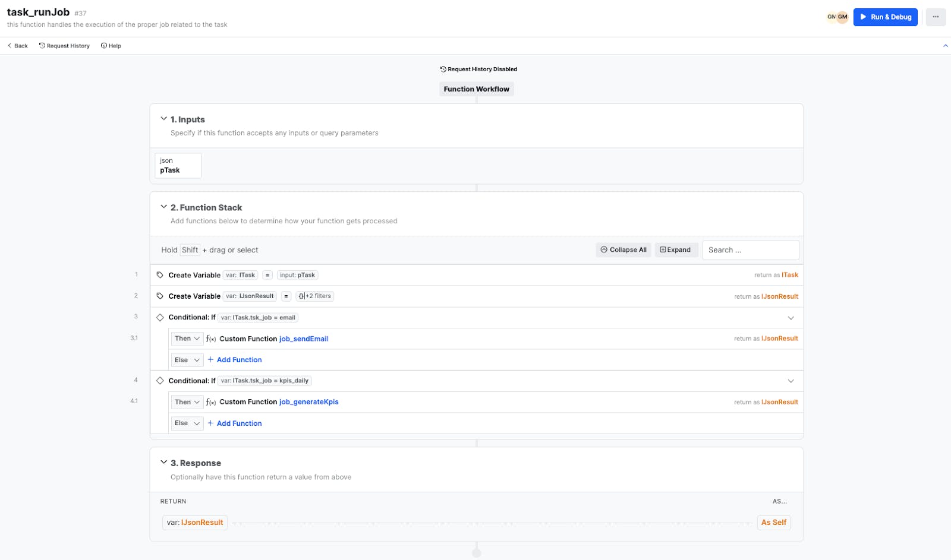Click the job_generateKpis function link
Screen dimensions: 951x560
point(308,402)
